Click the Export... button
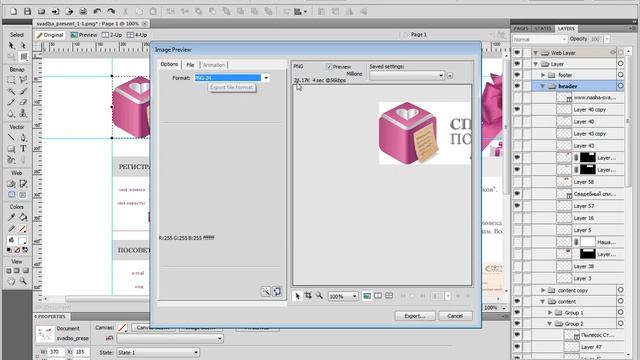 (x=415, y=316)
